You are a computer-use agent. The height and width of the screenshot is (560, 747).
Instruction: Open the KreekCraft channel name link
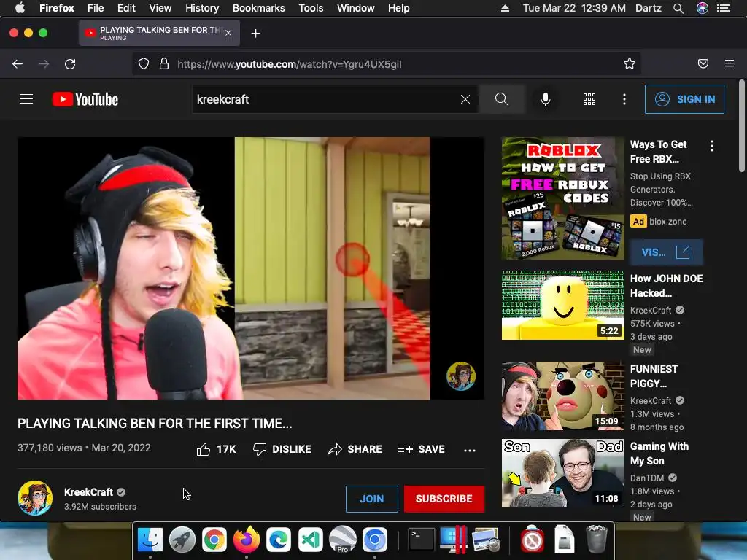pyautogui.click(x=88, y=492)
